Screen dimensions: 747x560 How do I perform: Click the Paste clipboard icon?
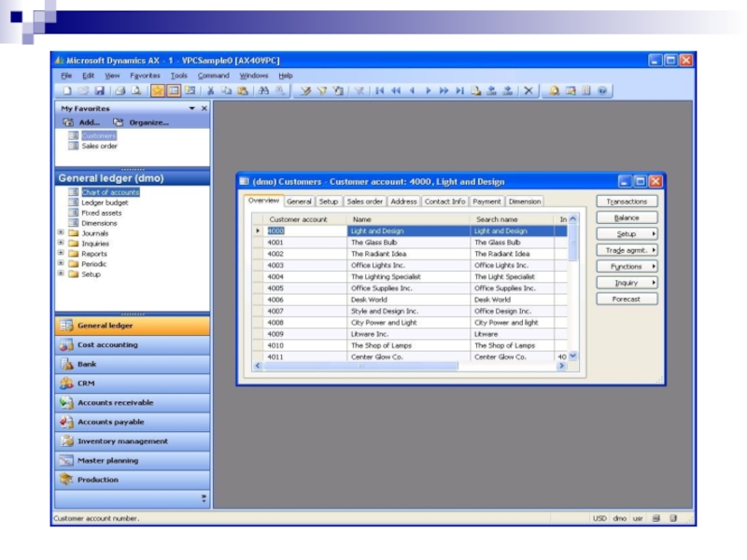[x=243, y=91]
